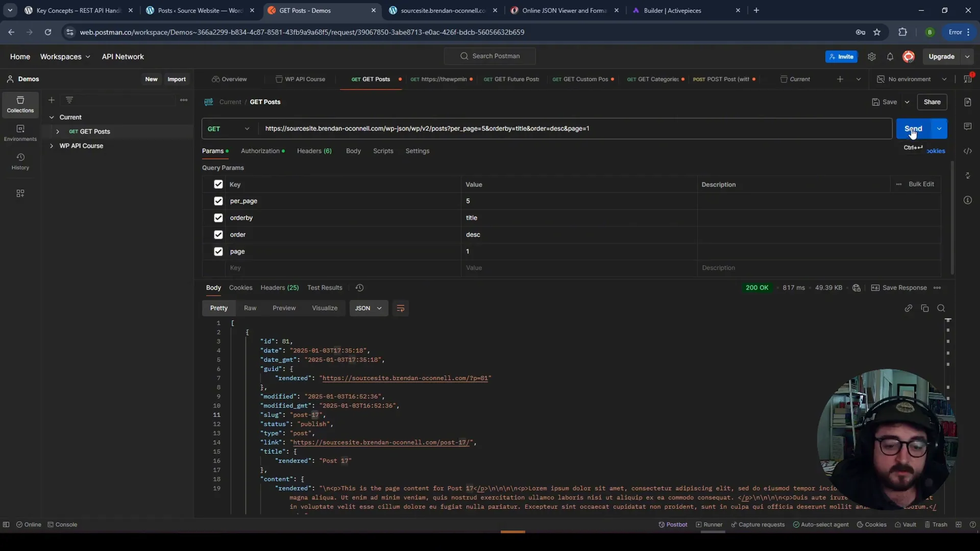Uncheck the page parameter
The height and width of the screenshot is (551, 980).
coord(218,252)
